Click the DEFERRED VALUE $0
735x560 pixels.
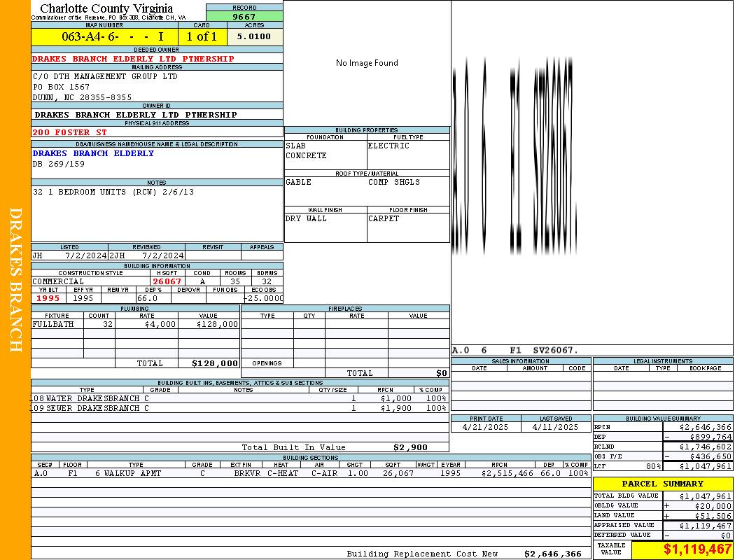click(x=726, y=535)
